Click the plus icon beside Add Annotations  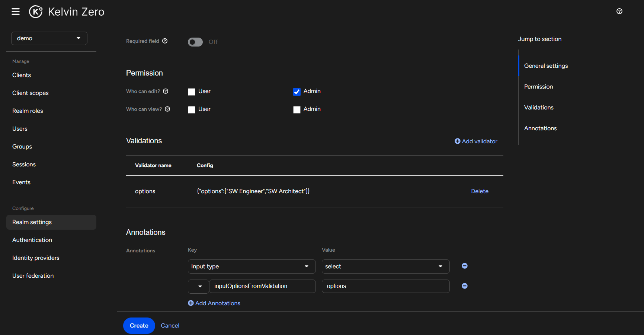190,303
